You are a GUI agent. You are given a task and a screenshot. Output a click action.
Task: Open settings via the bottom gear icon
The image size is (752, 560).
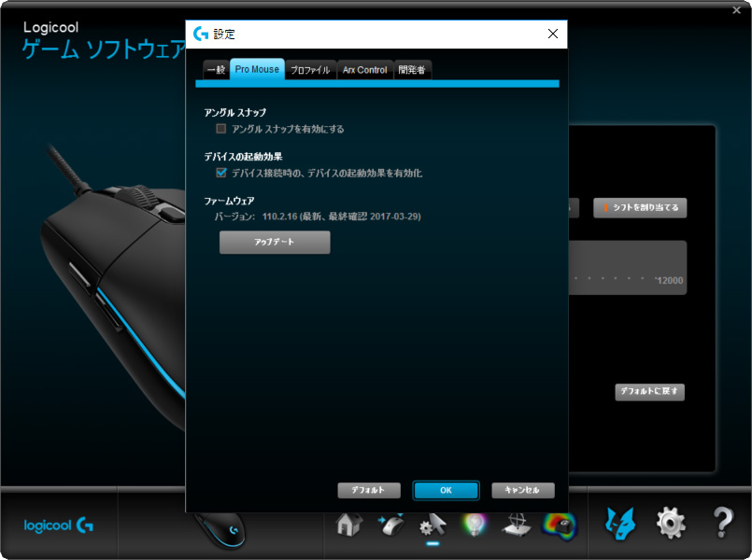[671, 524]
